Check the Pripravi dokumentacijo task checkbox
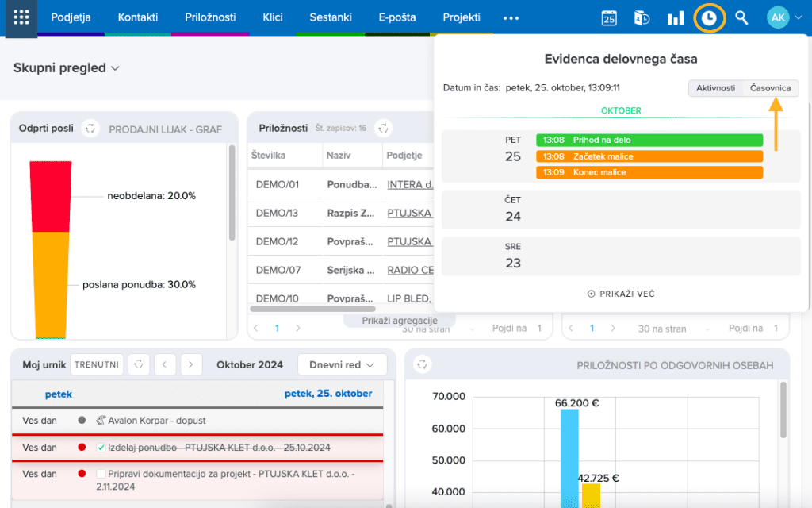This screenshot has width=812, height=508. click(x=101, y=474)
